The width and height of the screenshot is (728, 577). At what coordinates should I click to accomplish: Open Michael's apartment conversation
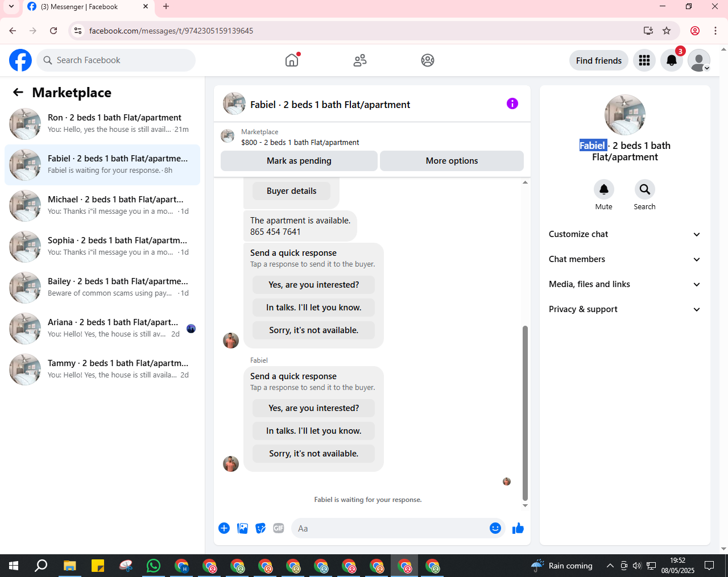(x=102, y=206)
